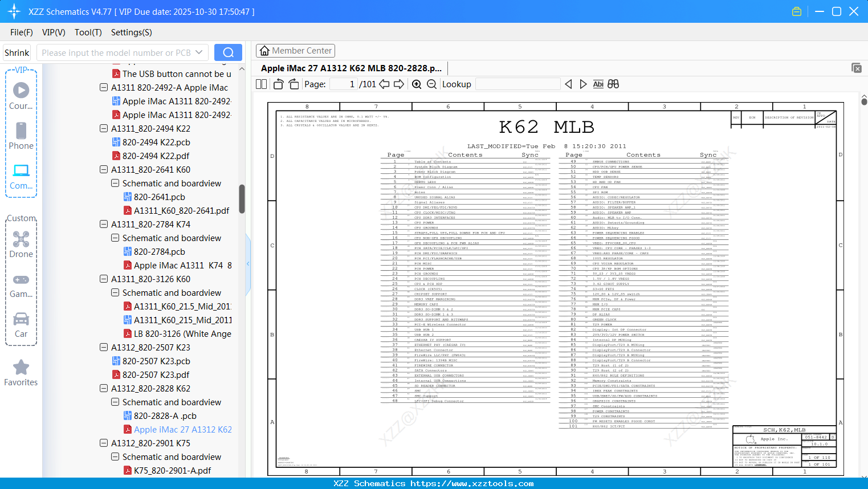The image size is (868, 489).
Task: Open the 820-2784.pcb file
Action: tap(159, 252)
